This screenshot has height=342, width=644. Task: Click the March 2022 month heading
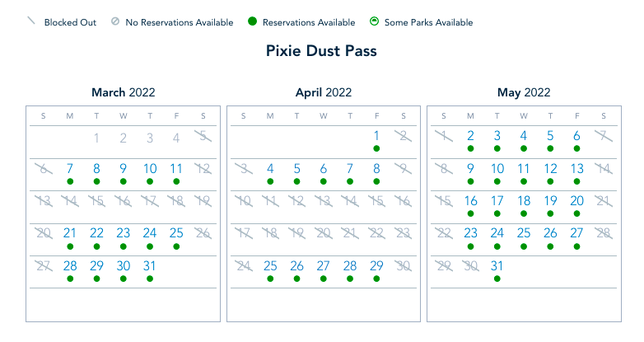click(123, 93)
